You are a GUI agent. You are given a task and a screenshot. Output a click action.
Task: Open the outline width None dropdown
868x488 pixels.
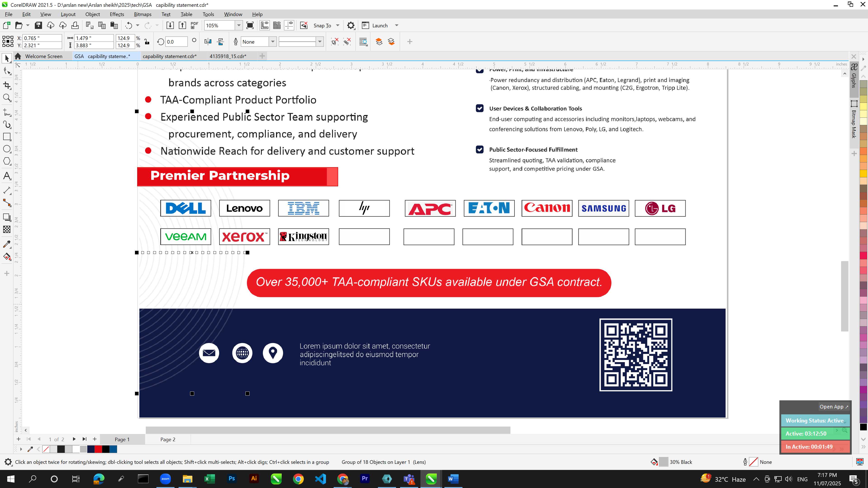point(273,42)
